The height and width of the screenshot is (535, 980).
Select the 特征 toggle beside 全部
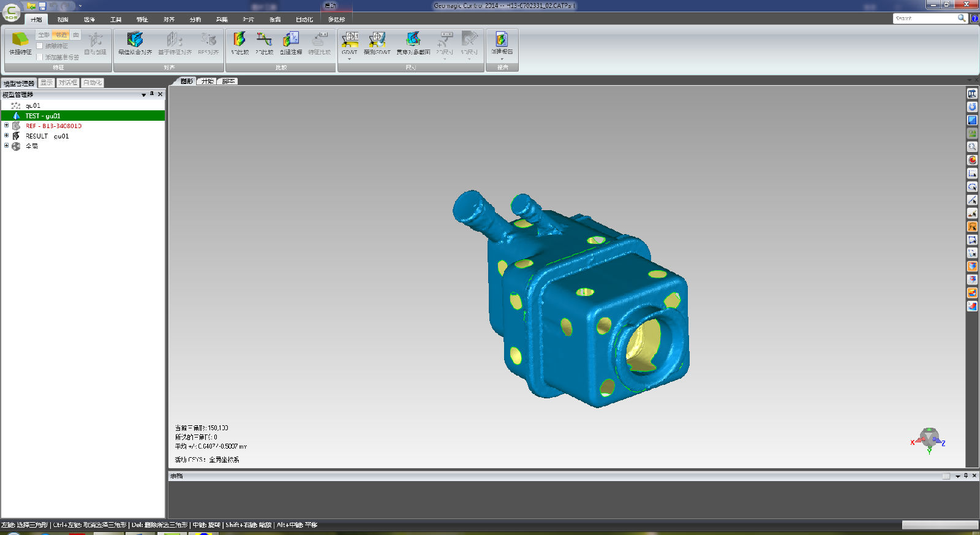(x=60, y=35)
